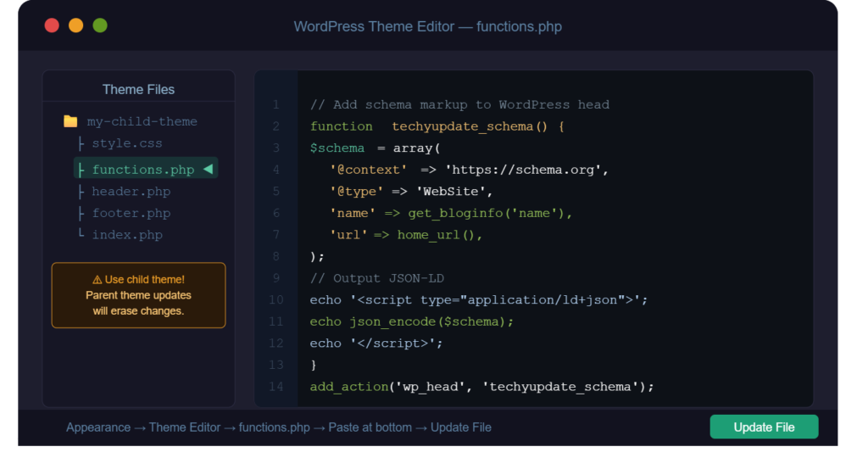Open footer.php from Theme Files
Image resolution: width=868 pixels, height=458 pixels.
[x=131, y=213]
